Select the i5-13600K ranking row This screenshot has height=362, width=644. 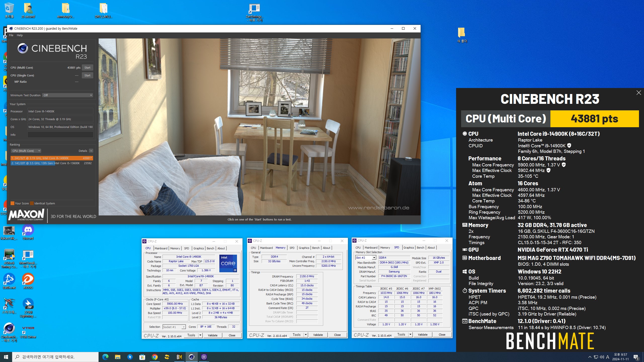click(x=52, y=163)
